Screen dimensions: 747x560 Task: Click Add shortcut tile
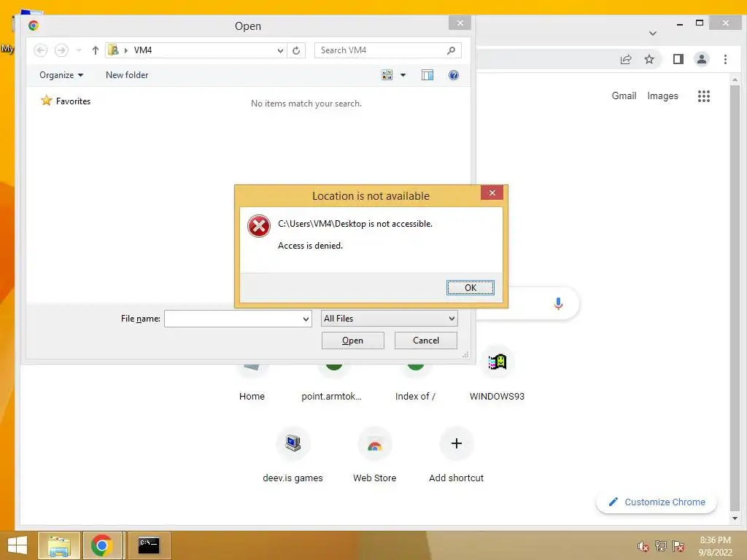pos(456,455)
